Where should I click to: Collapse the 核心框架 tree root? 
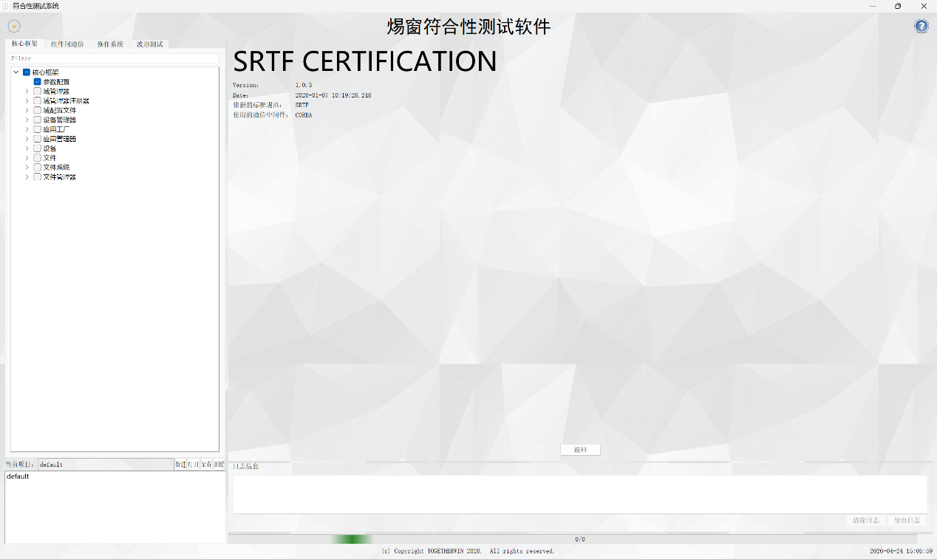point(16,72)
